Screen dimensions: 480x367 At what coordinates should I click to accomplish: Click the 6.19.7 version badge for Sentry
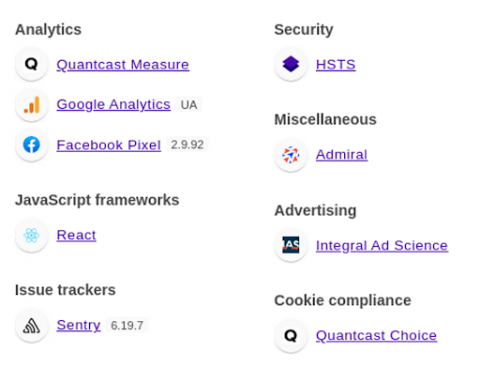[127, 325]
